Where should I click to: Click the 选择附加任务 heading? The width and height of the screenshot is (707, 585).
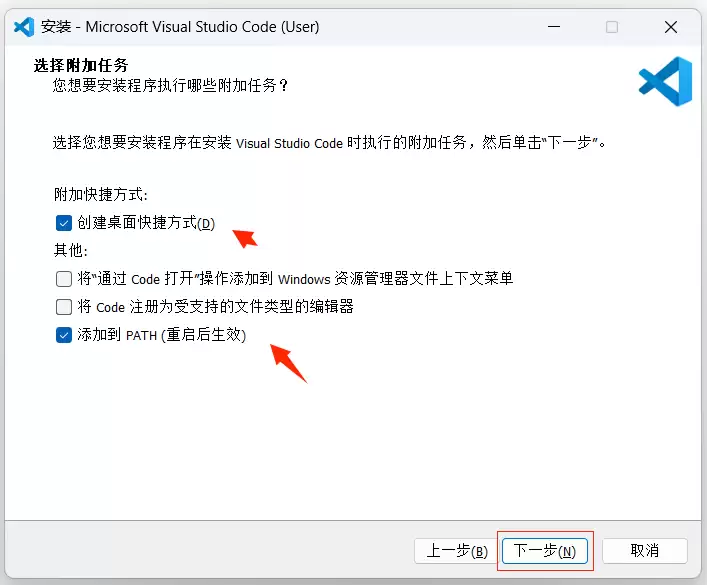click(81, 66)
